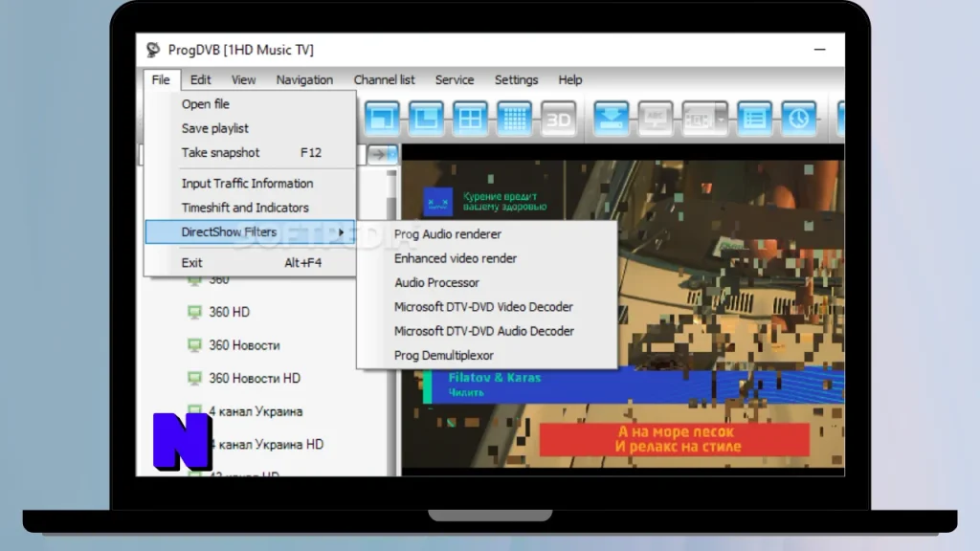
Task: Open the Settings menu
Action: pyautogui.click(x=516, y=80)
